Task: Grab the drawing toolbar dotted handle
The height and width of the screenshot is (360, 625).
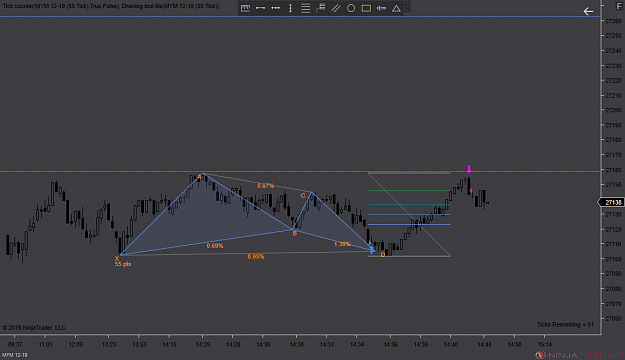Action: point(407,8)
